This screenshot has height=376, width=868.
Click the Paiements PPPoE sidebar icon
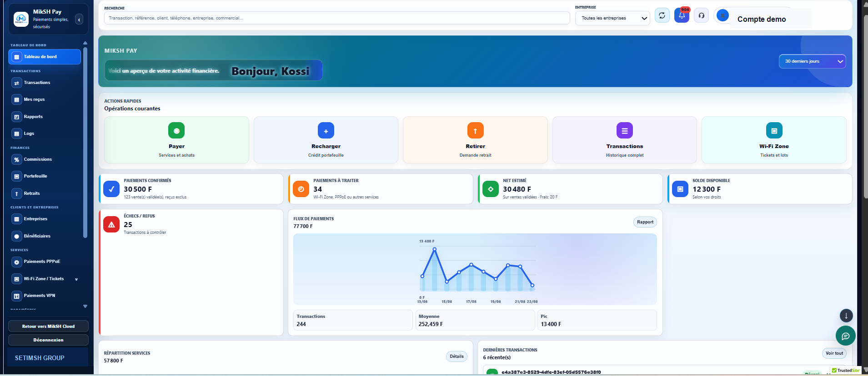pos(17,262)
